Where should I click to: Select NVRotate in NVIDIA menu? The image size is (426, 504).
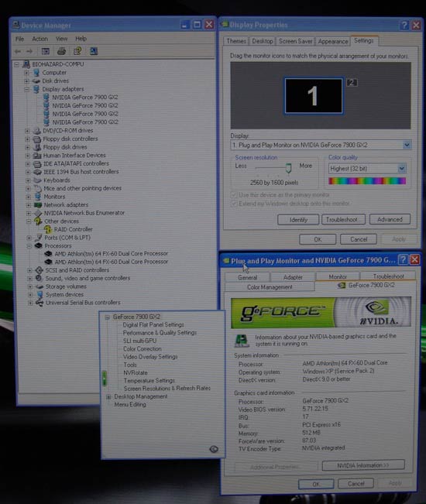point(136,373)
